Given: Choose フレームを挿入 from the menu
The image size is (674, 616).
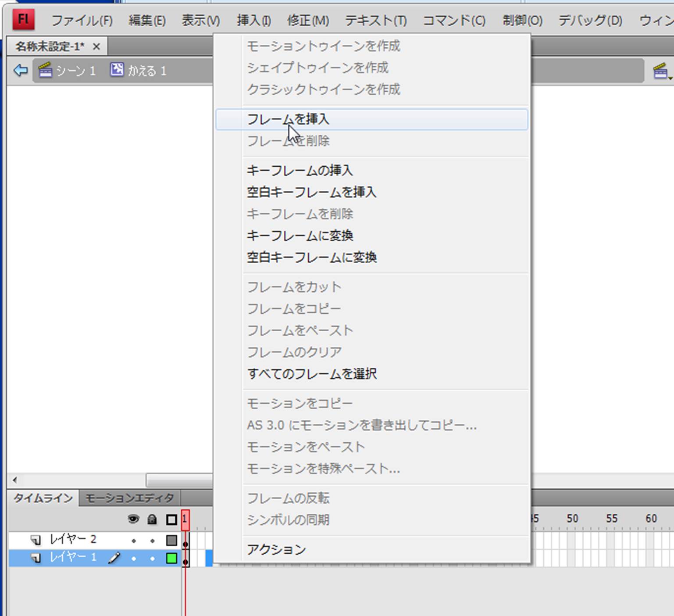Looking at the screenshot, I should tap(288, 119).
